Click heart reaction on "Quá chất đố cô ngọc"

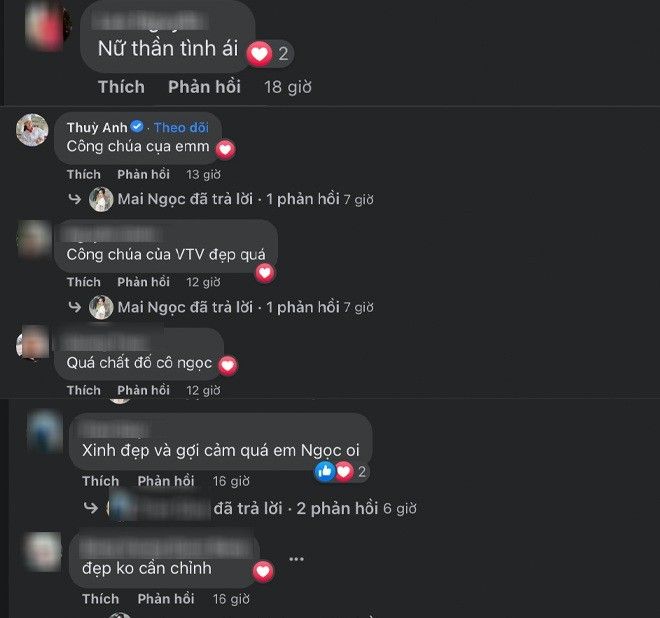pyautogui.click(x=228, y=365)
